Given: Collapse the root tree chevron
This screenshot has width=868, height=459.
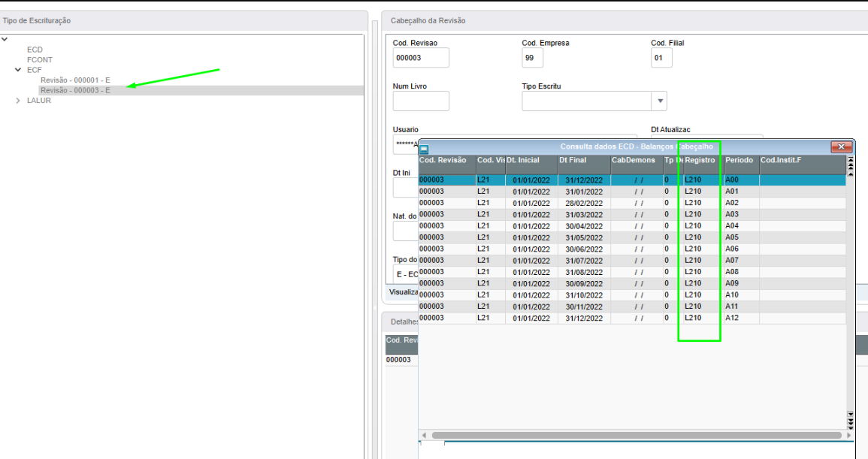Looking at the screenshot, I should pyautogui.click(x=5, y=39).
